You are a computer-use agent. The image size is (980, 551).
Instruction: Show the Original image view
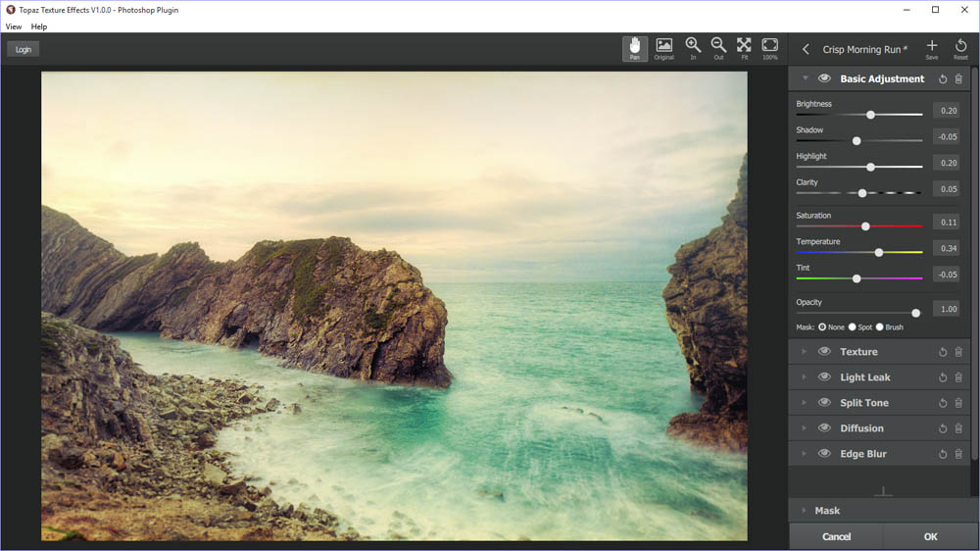click(664, 48)
